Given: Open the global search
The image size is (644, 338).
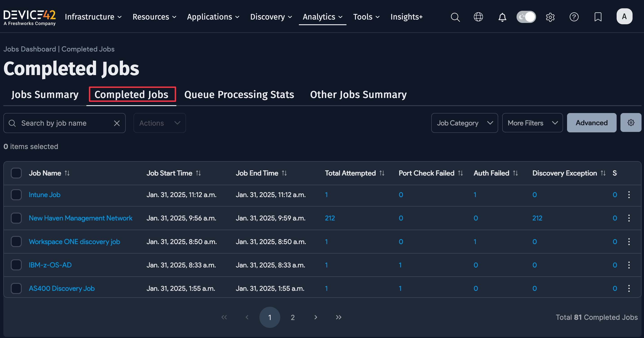Looking at the screenshot, I should pos(455,17).
